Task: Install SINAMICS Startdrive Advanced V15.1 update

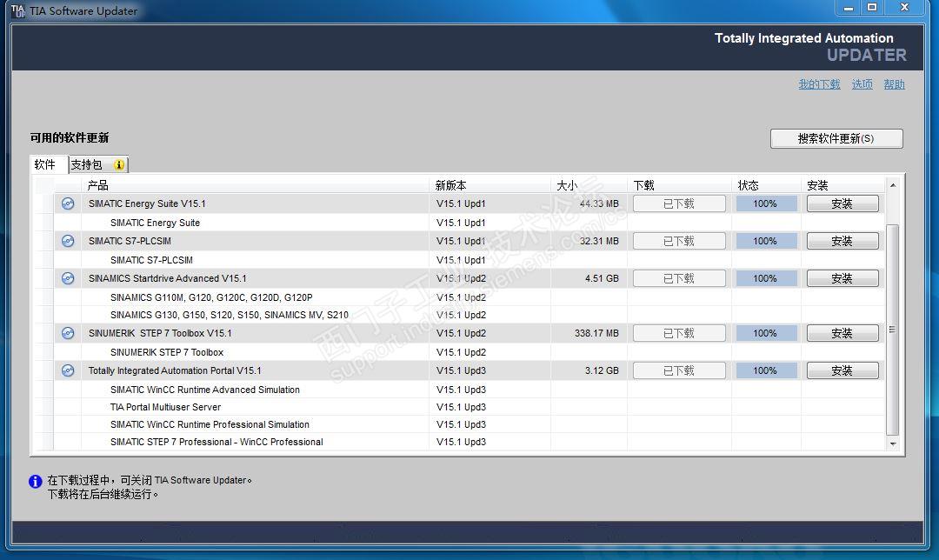Action: [842, 278]
